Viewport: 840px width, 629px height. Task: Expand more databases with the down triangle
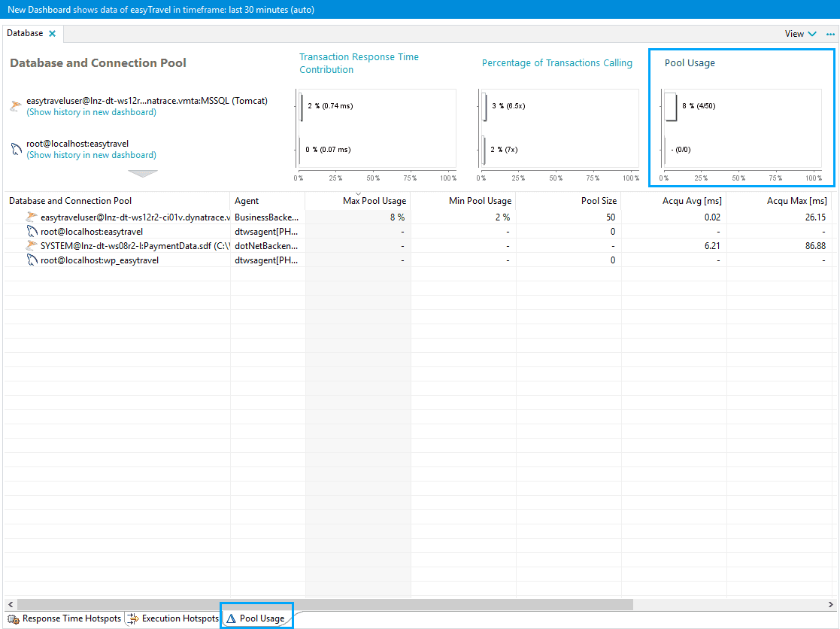142,174
